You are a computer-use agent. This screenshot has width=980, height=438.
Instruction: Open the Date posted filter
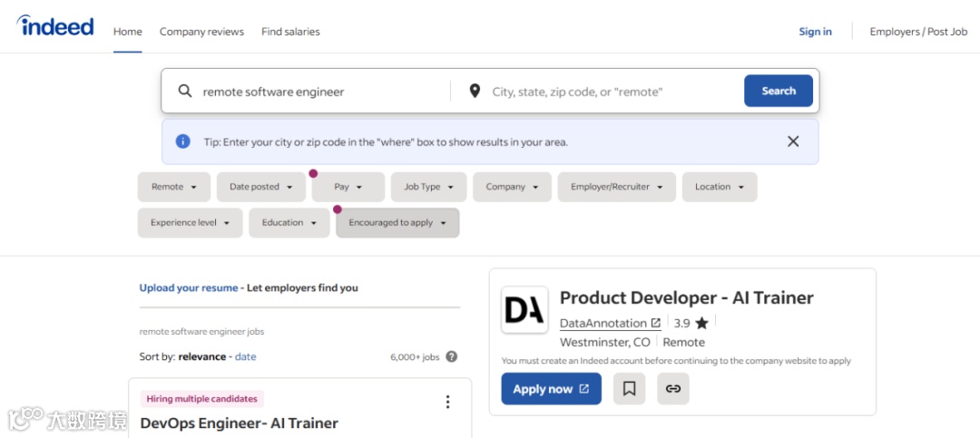[x=261, y=187]
